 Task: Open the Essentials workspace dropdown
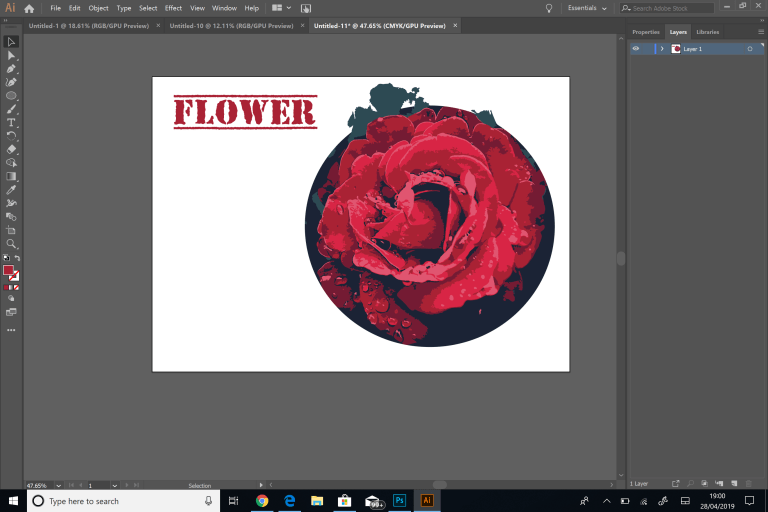click(x=587, y=8)
